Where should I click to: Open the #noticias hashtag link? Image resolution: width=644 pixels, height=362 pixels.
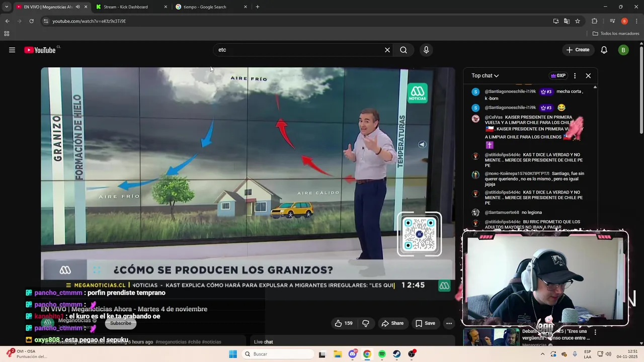pos(211,342)
